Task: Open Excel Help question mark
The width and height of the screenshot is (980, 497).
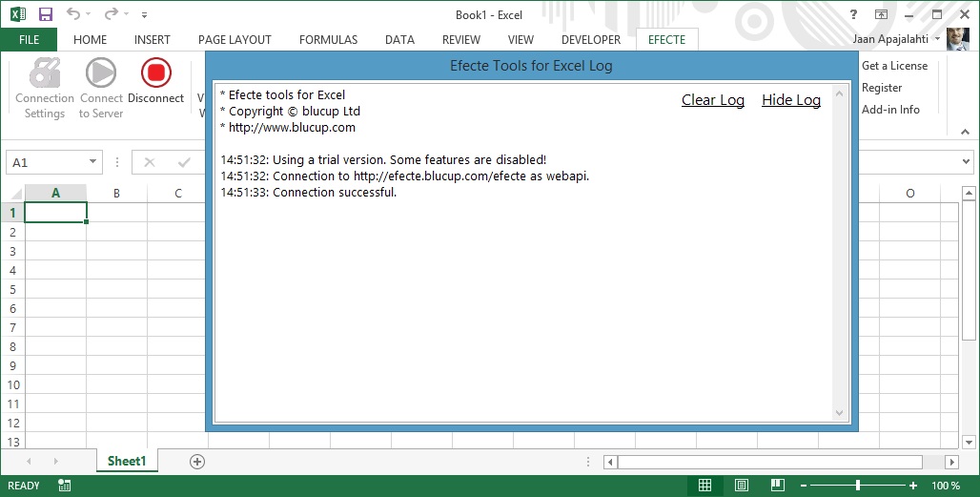Action: (853, 14)
